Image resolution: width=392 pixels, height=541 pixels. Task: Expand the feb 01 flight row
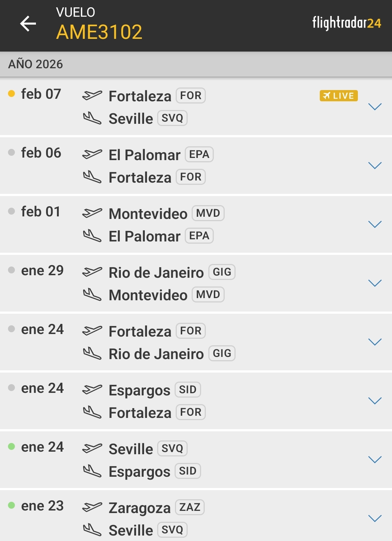point(375,224)
